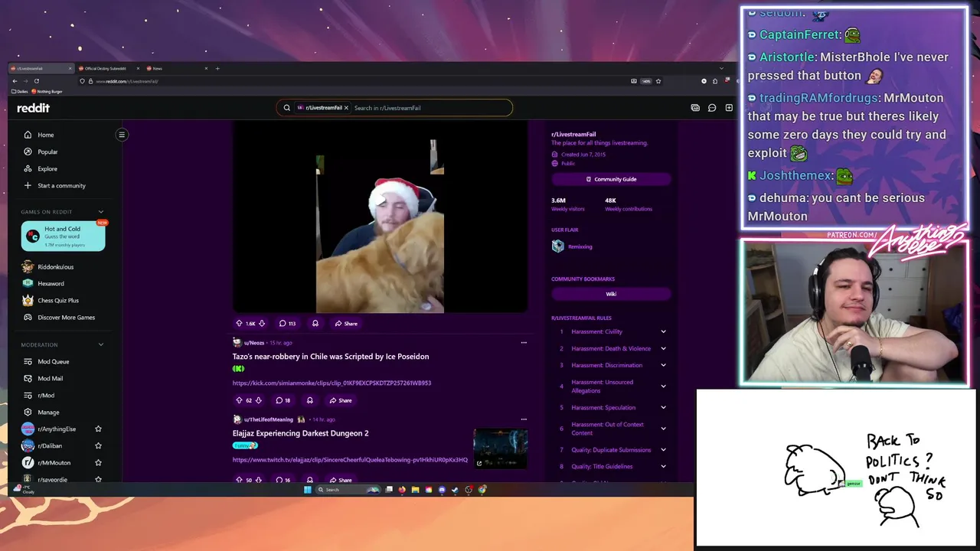Open Discord from the taskbar
The width and height of the screenshot is (980, 551).
(x=442, y=490)
